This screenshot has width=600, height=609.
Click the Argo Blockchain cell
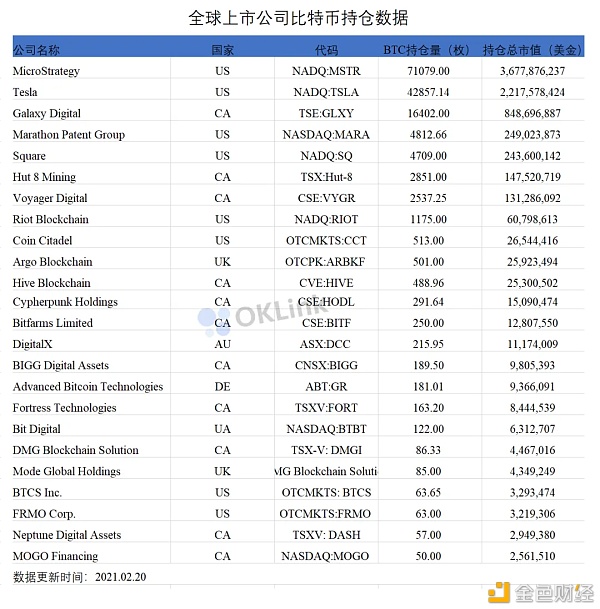tap(52, 262)
